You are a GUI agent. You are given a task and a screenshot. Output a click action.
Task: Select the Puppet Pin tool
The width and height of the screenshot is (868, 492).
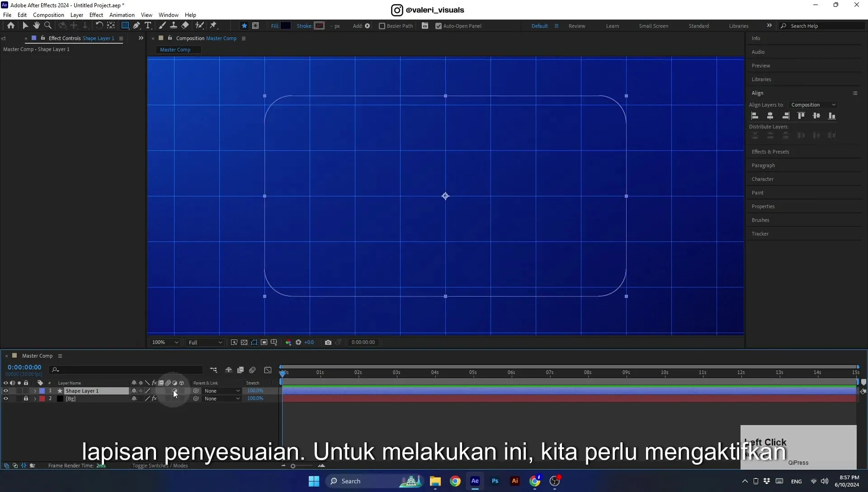coord(213,26)
